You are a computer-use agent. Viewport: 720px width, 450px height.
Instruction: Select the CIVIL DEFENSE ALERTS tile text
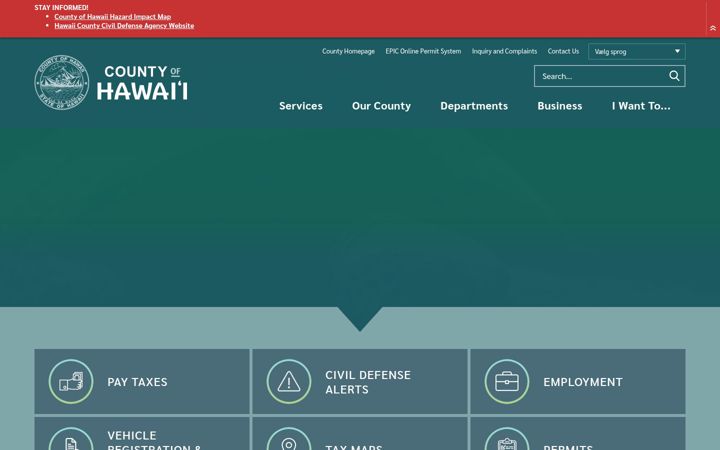(368, 382)
